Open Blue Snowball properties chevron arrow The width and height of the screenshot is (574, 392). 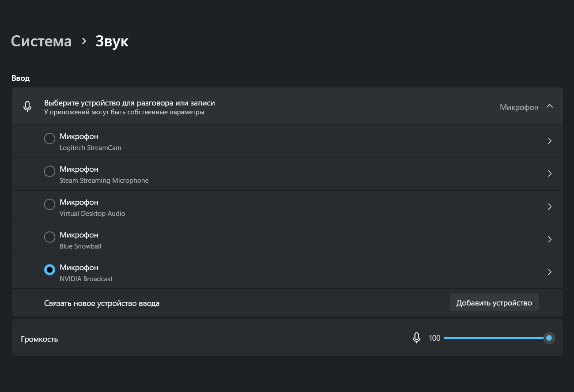(x=550, y=239)
